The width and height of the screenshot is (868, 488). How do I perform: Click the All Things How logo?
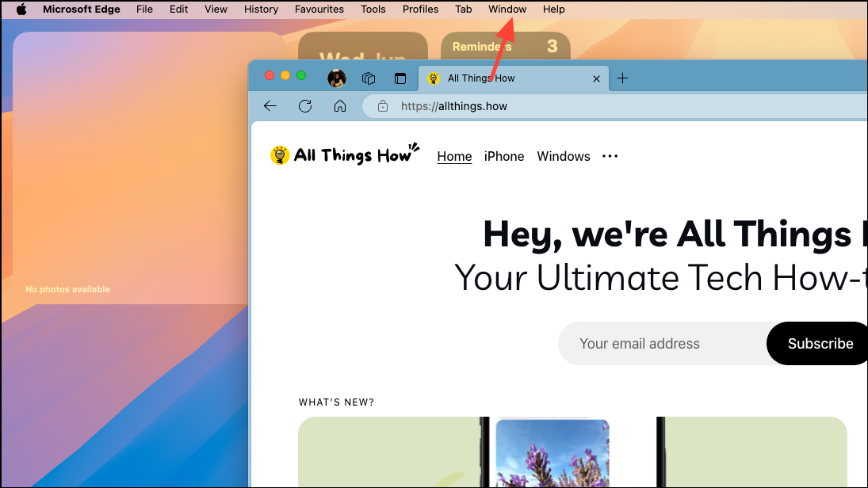[344, 155]
